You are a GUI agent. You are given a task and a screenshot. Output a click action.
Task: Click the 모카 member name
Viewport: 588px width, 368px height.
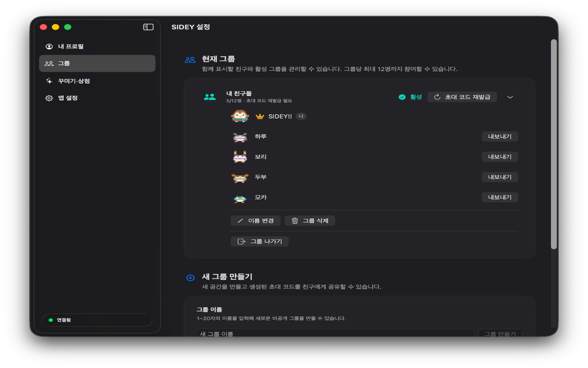261,197
